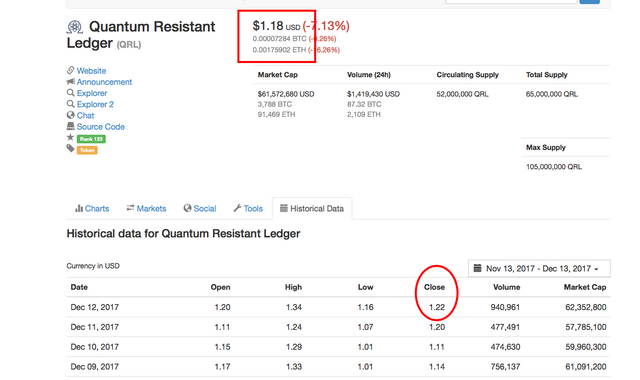Click the Dec 11 high value 1.24
This screenshot has height=380, width=640.
click(294, 327)
